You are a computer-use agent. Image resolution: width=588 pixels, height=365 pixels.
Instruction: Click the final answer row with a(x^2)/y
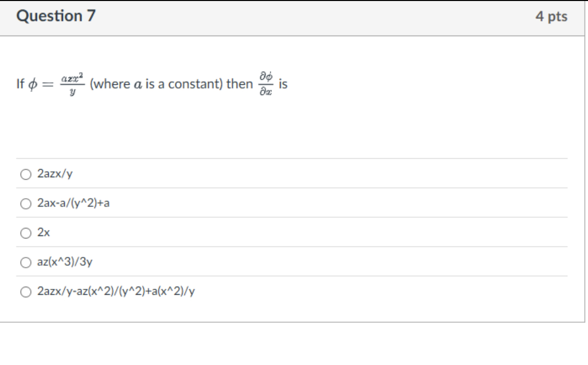116,290
